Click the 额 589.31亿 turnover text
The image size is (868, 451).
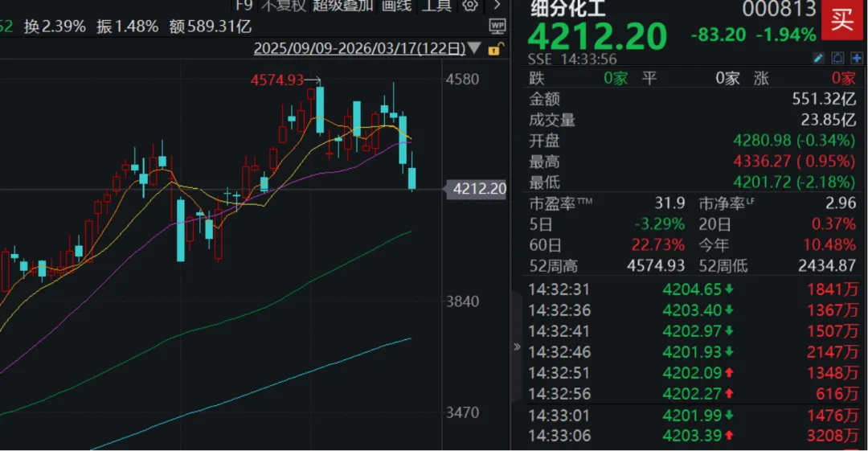[x=211, y=27]
